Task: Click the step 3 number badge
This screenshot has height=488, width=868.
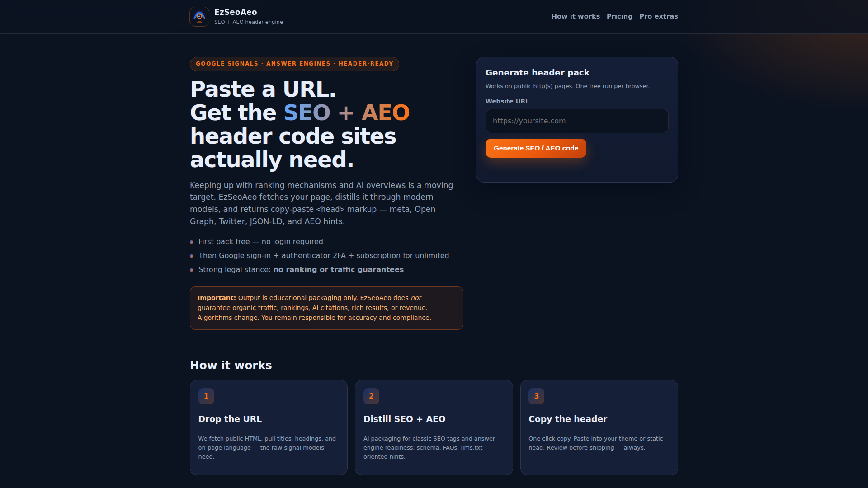Action: [x=537, y=396]
